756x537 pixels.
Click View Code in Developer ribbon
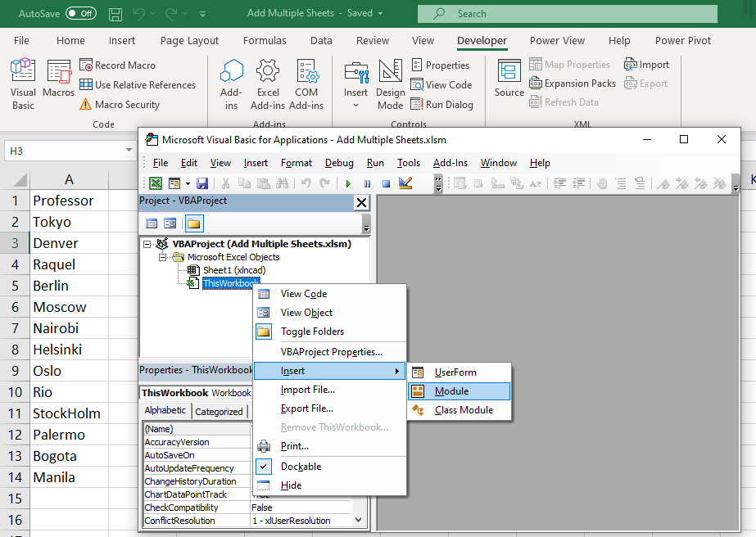pyautogui.click(x=441, y=85)
